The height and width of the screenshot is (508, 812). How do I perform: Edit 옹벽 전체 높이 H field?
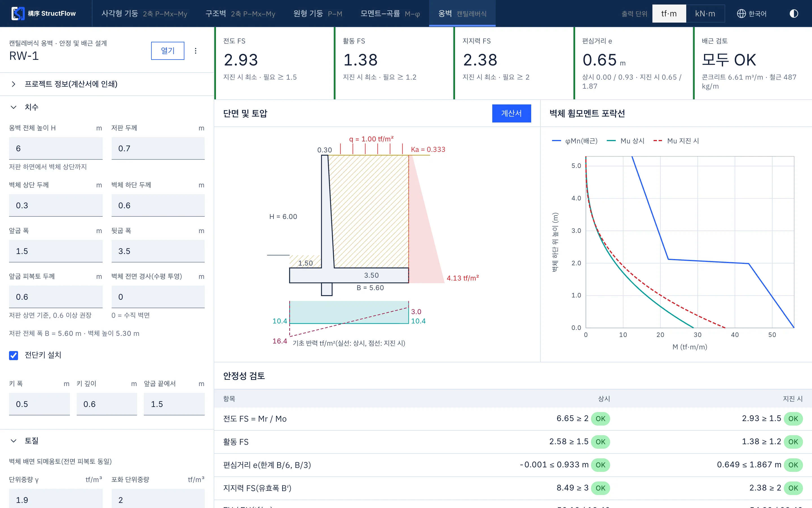point(56,148)
